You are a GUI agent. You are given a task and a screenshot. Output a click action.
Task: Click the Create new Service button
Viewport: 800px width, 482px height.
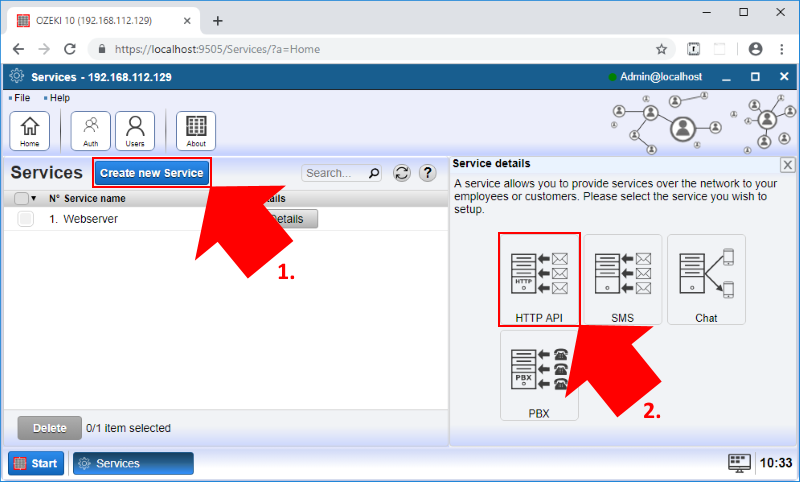tap(152, 173)
